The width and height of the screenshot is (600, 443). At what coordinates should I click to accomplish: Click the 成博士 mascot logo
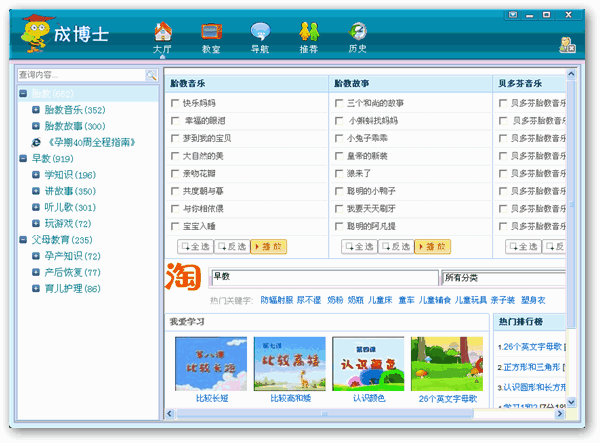tap(37, 33)
